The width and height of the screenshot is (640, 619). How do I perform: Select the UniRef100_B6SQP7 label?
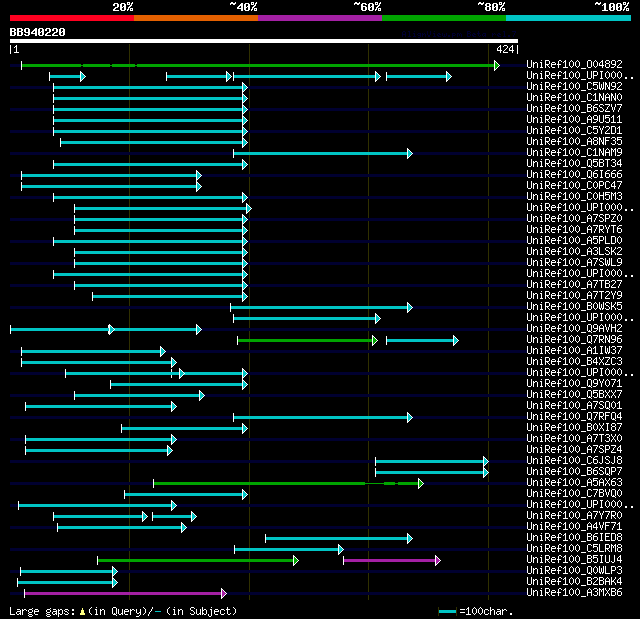point(574,472)
